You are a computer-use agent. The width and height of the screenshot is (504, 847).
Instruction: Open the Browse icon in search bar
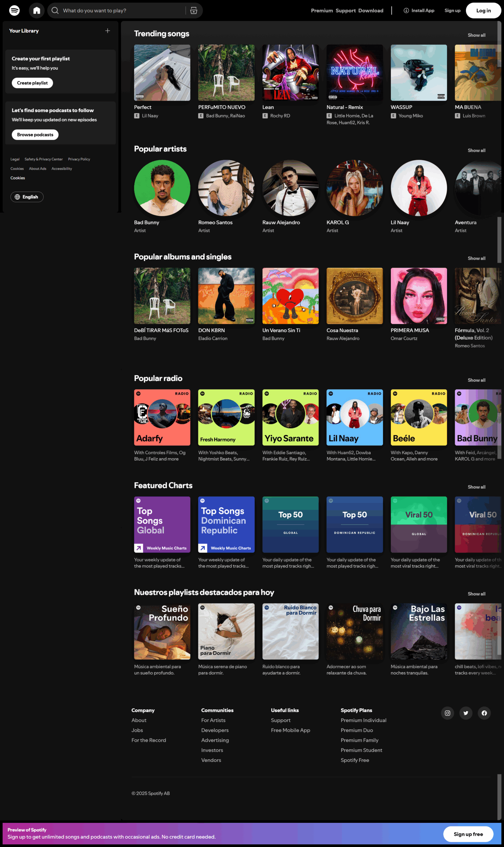tap(193, 11)
